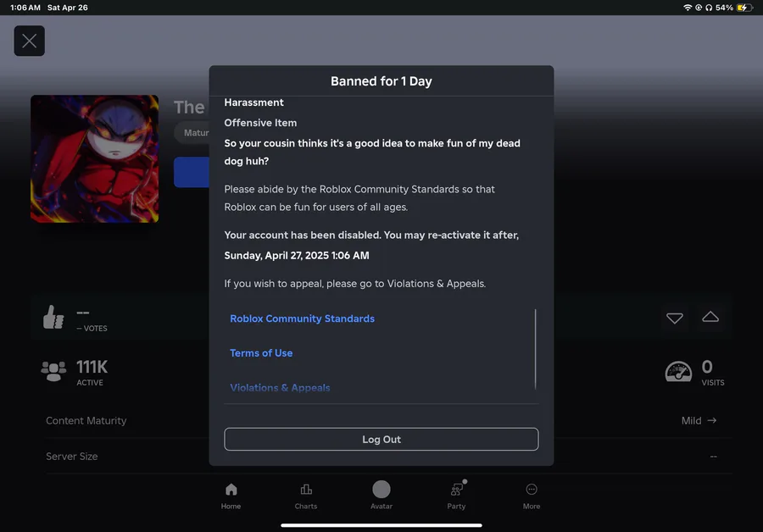Close the game details page with X
This screenshot has width=763, height=532.
point(29,41)
